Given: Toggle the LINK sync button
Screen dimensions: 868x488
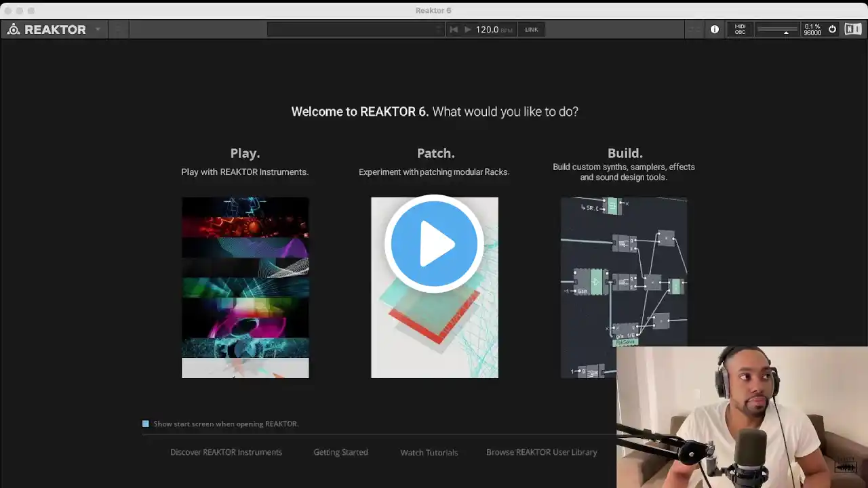Looking at the screenshot, I should click(532, 29).
